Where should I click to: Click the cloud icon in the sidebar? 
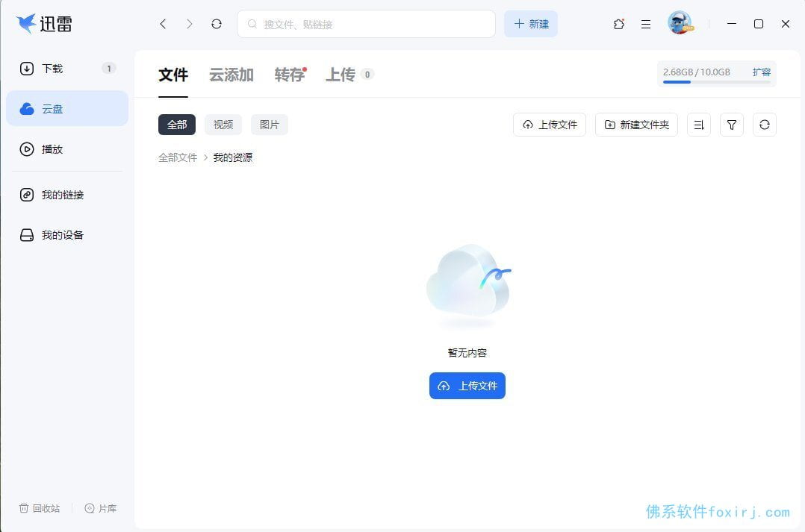27,109
